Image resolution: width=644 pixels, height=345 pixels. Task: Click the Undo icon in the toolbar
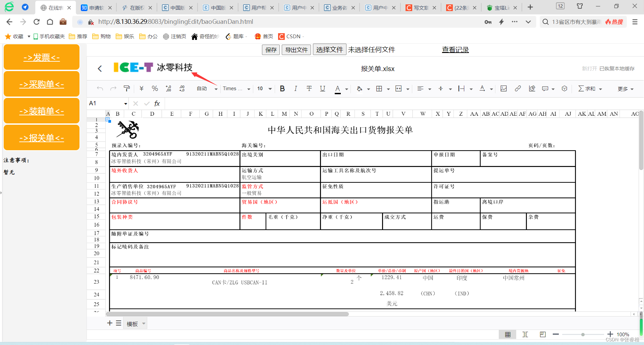coord(100,89)
